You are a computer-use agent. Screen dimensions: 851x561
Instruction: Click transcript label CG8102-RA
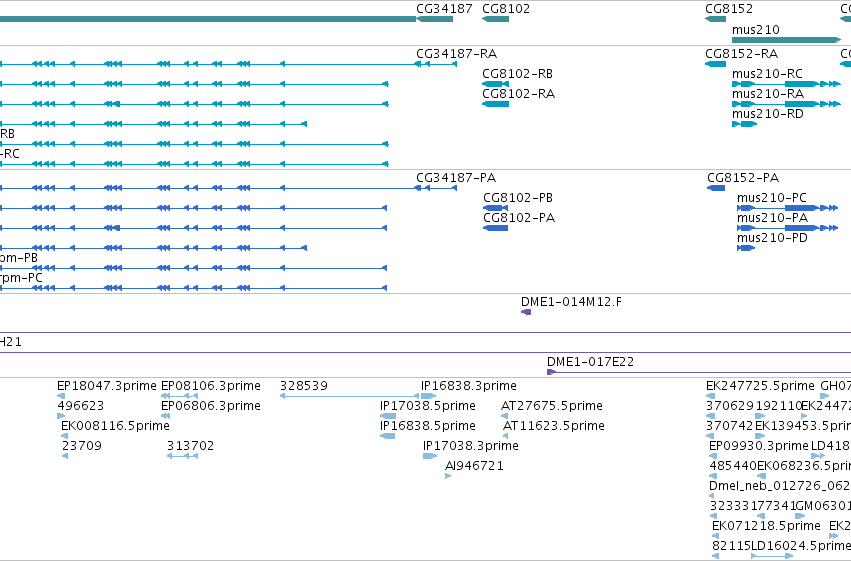pyautogui.click(x=518, y=94)
